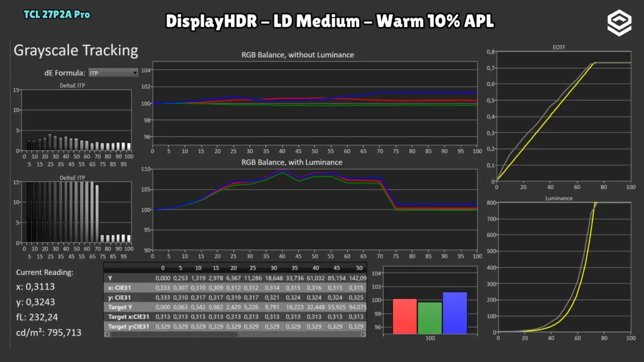Image resolution: width=644 pixels, height=362 pixels.
Task: Click the Y value 6,367
Action: 233,278
